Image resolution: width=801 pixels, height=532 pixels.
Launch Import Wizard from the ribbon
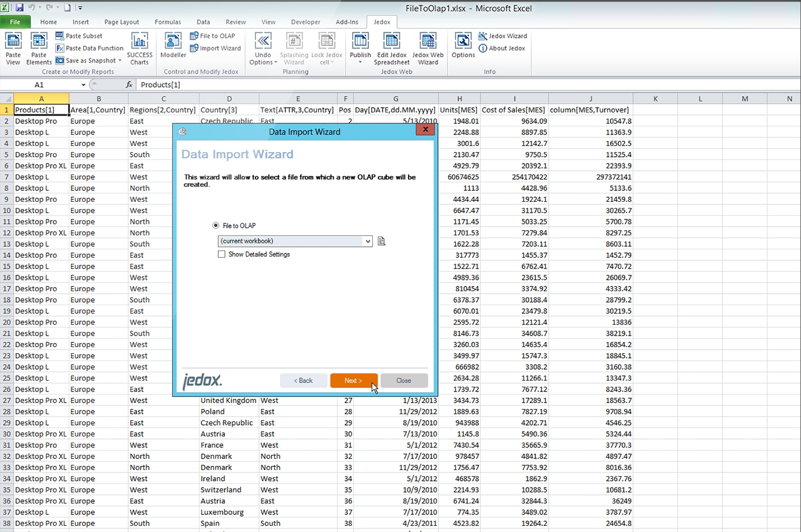click(215, 48)
